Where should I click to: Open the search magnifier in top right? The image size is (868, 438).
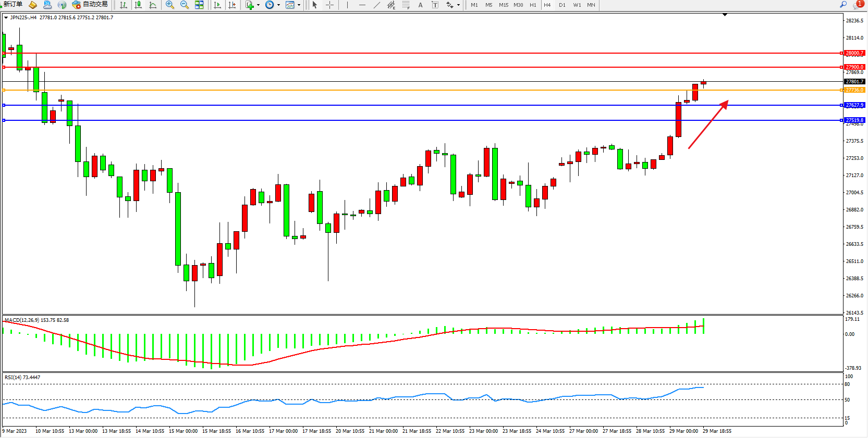[843, 5]
